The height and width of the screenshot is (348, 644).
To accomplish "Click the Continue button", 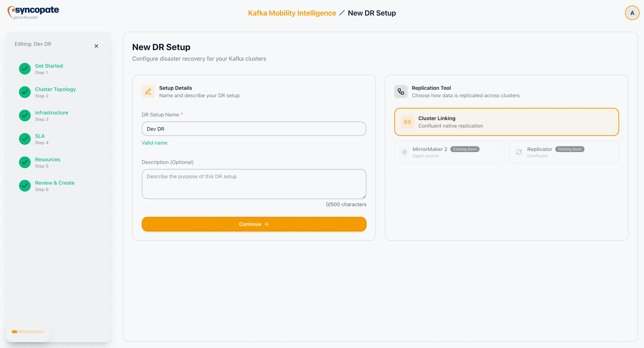I will 254,224.
